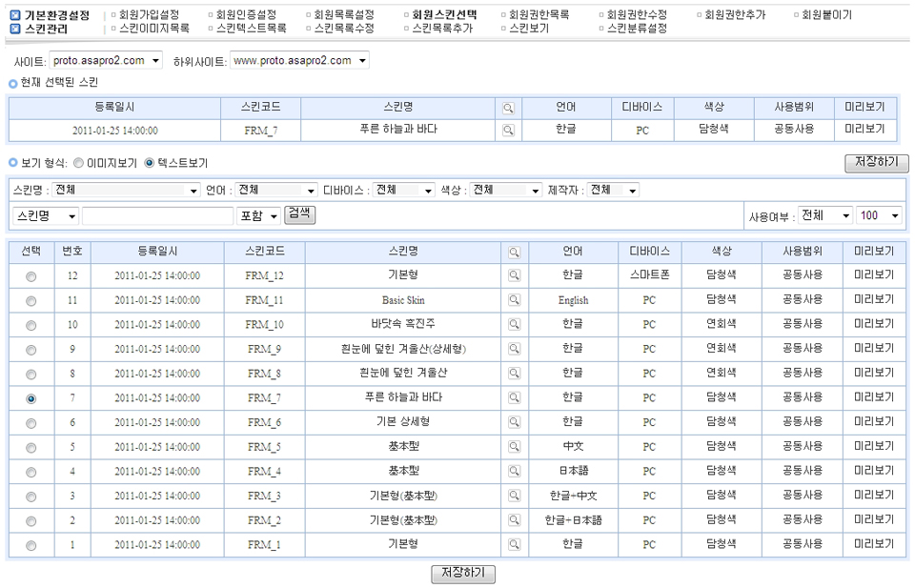915x588 pixels.
Task: Click the search keyword text field
Action: (157, 216)
